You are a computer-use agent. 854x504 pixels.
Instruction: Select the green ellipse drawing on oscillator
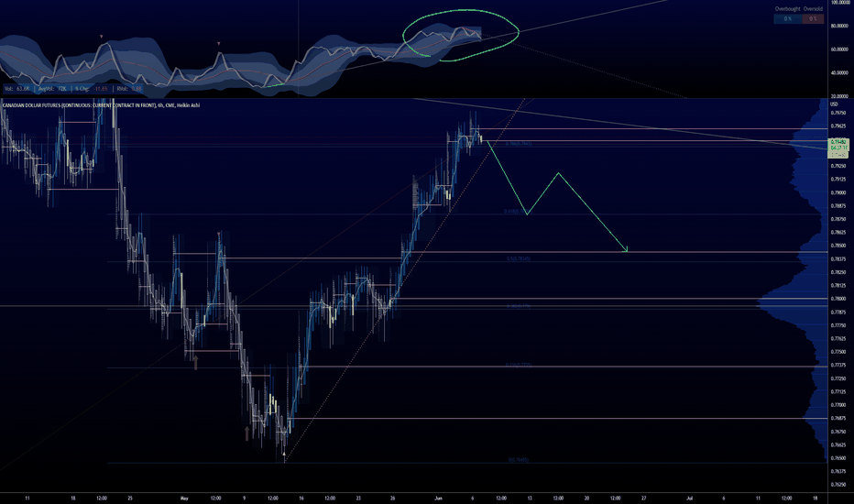[x=461, y=35]
